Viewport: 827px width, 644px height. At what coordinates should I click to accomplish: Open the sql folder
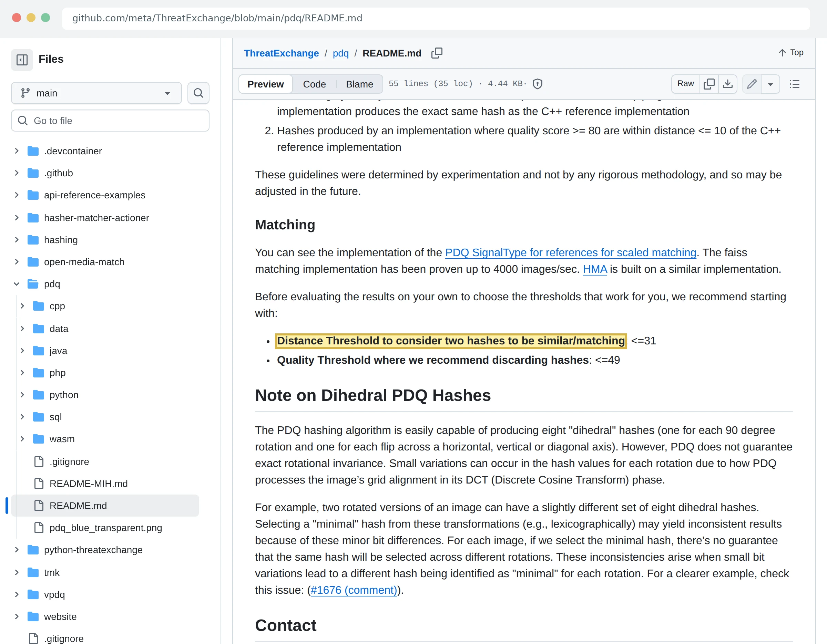coord(55,417)
